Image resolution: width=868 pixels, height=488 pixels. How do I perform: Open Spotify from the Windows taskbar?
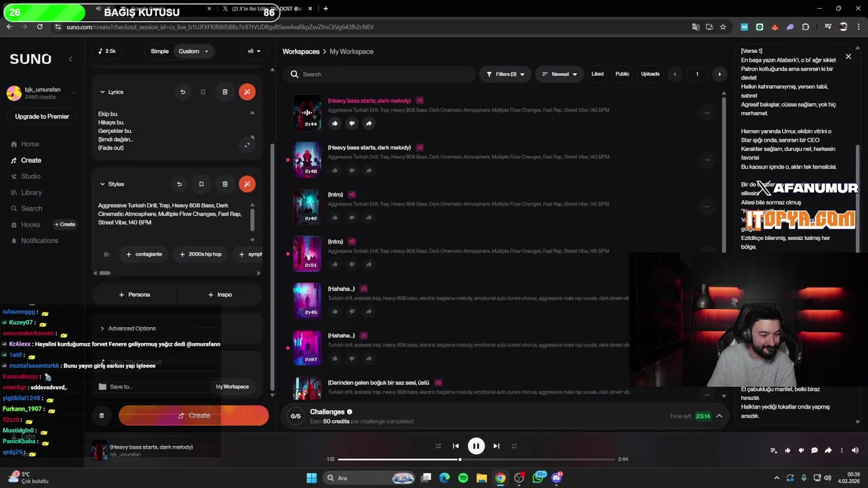click(x=463, y=478)
